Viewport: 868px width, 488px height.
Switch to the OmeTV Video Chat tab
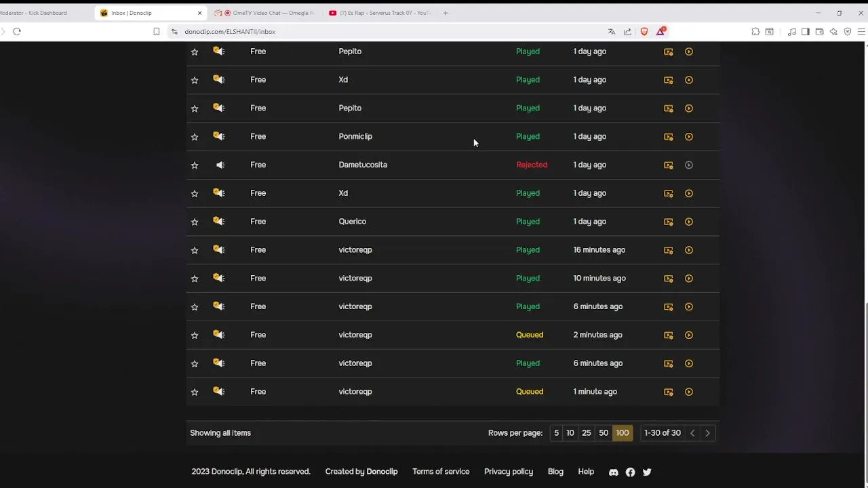click(x=271, y=13)
